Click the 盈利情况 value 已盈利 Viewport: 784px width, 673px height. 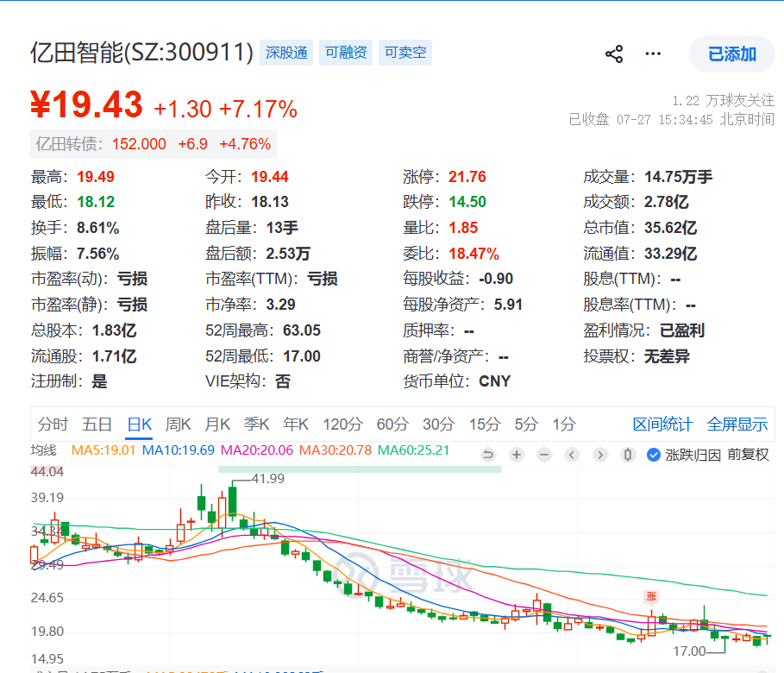coord(682,330)
